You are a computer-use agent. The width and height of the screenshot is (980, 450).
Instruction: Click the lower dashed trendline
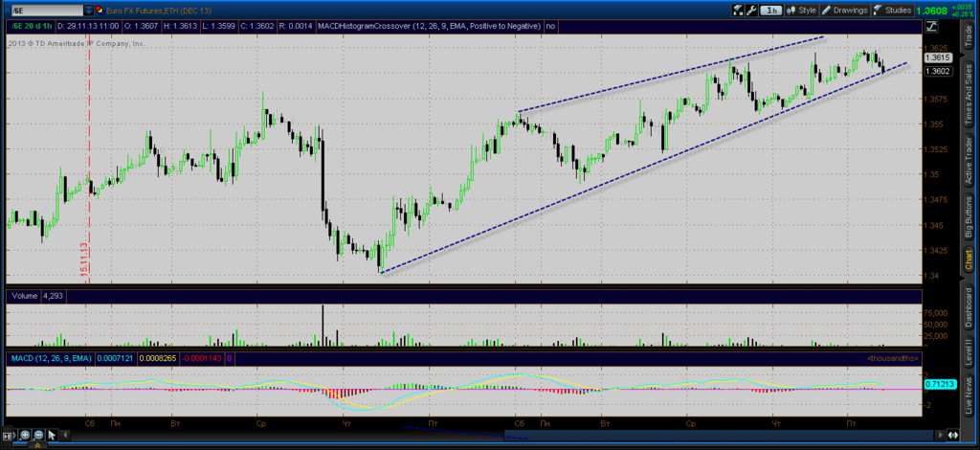click(x=644, y=168)
